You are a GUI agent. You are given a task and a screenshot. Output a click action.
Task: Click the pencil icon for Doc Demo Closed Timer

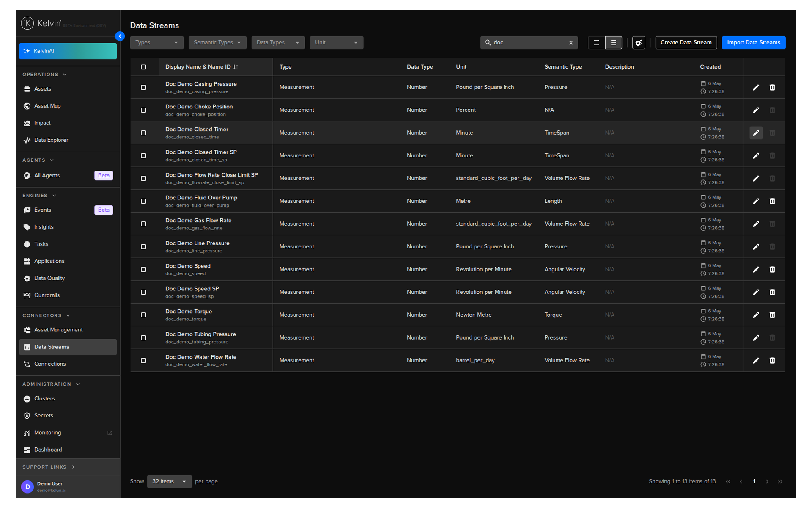[x=756, y=133]
